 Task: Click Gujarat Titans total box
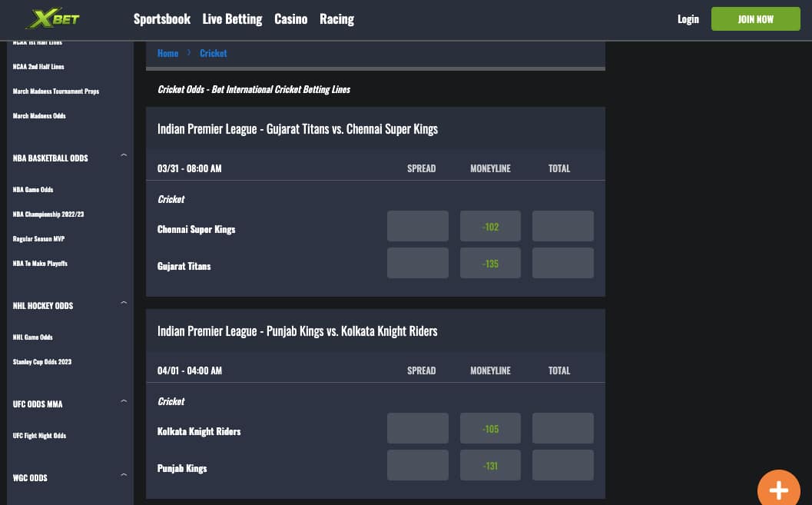point(563,263)
